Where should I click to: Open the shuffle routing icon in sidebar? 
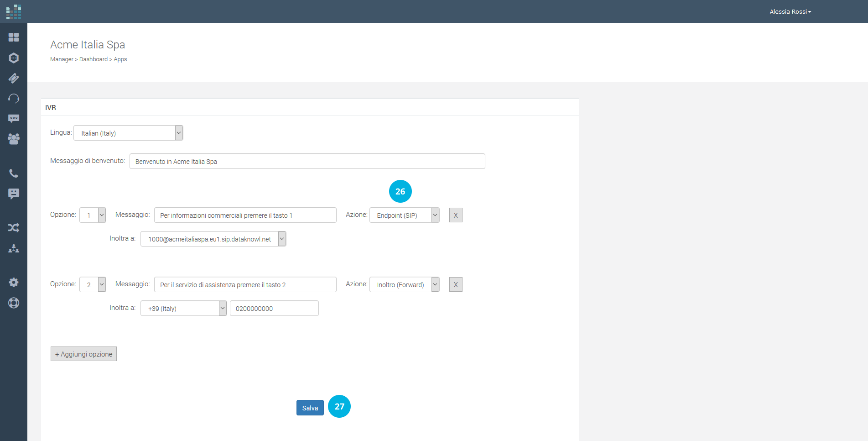pyautogui.click(x=14, y=228)
